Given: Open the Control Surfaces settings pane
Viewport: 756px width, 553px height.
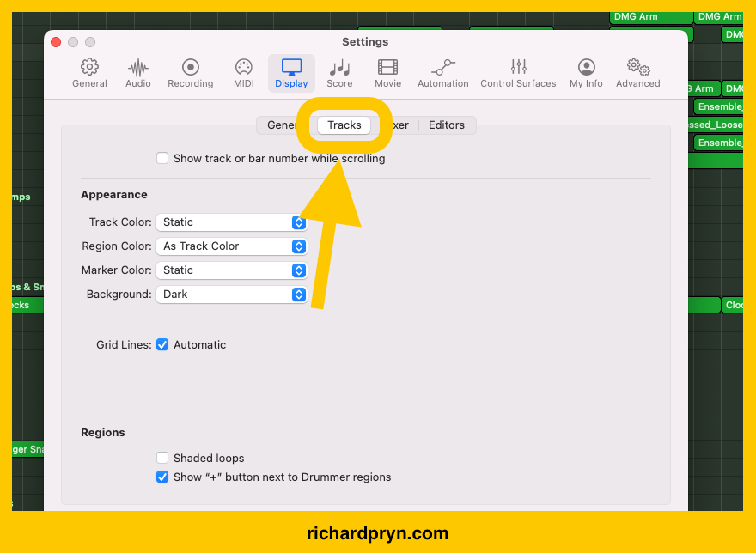Looking at the screenshot, I should (x=518, y=73).
